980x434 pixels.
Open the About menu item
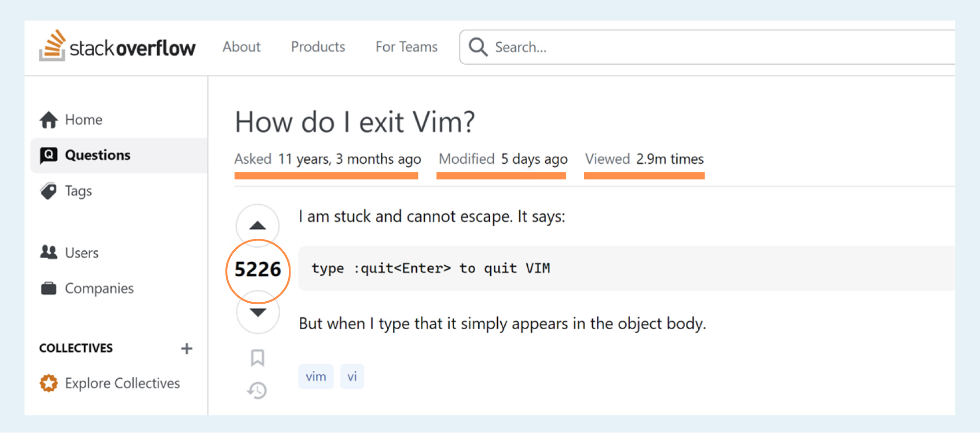point(242,47)
